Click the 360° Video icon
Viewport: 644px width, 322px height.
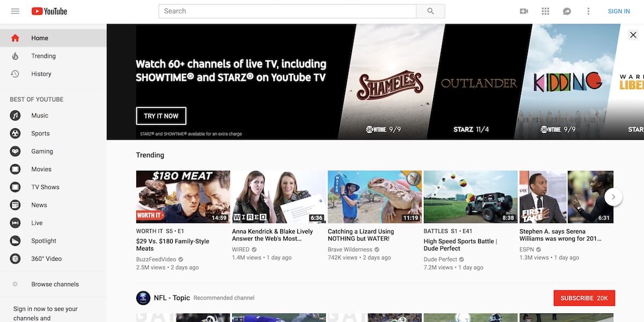pos(15,259)
